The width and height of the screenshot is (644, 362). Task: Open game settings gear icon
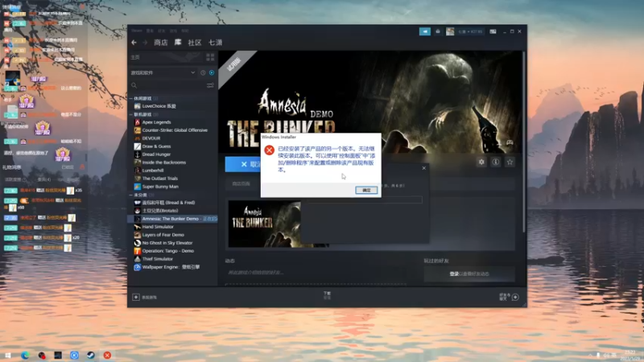click(x=481, y=162)
